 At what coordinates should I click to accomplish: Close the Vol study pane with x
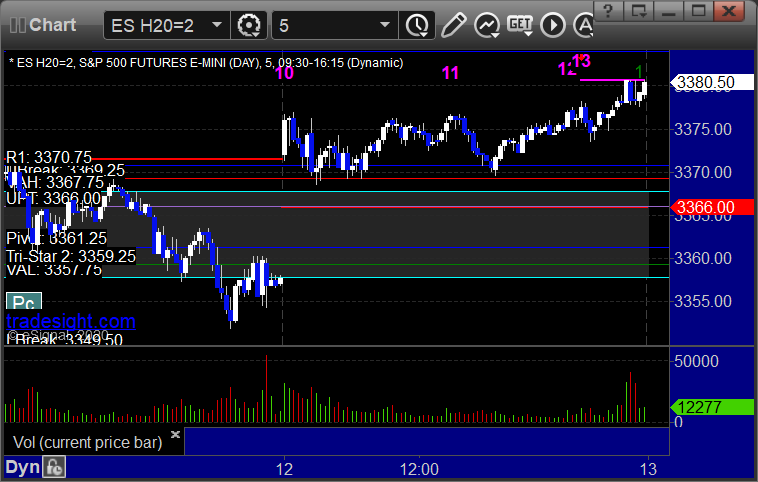point(175,434)
